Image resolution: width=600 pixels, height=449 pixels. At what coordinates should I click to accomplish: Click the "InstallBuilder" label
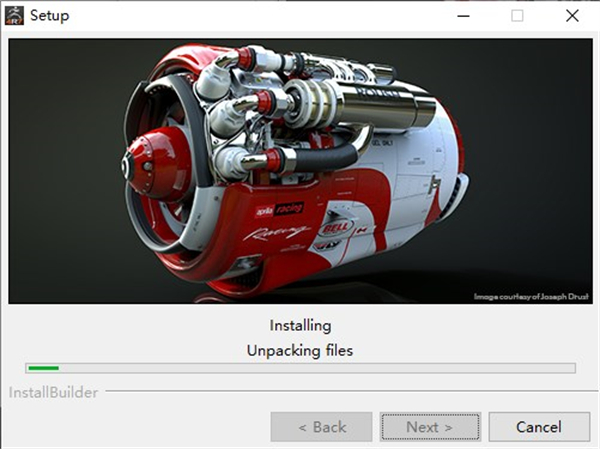54,392
